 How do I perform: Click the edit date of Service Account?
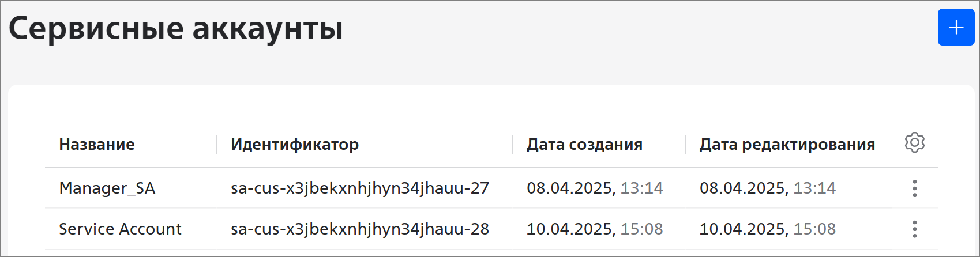(767, 229)
